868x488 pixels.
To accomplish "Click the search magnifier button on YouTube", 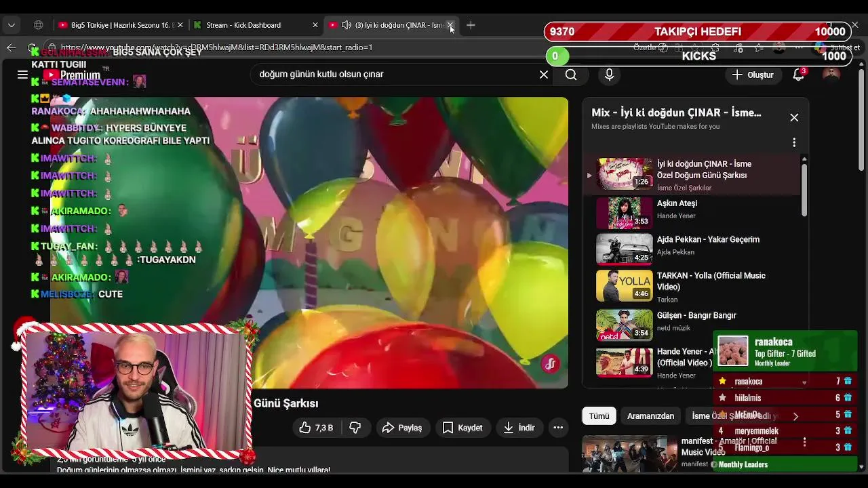I will tap(571, 75).
